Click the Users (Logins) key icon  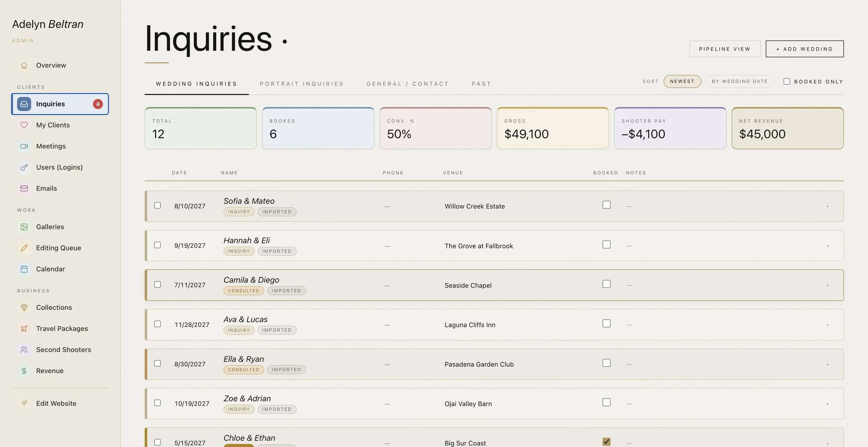(x=24, y=167)
